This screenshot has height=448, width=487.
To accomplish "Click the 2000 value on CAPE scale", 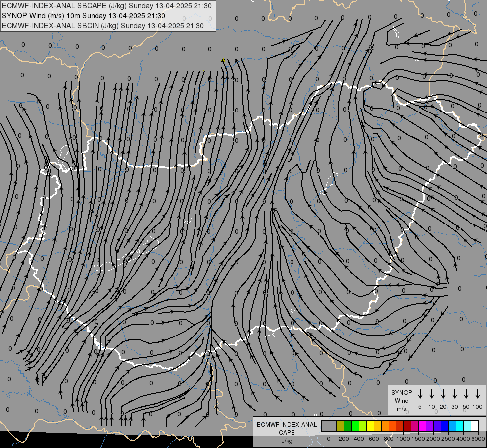I will click(x=433, y=439).
